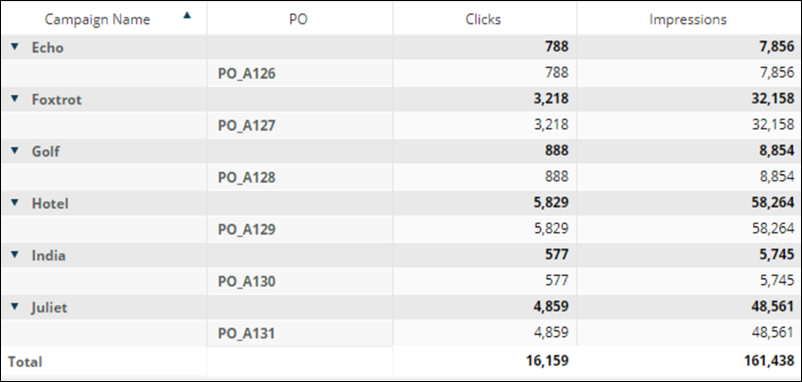802x382 pixels.
Task: Sort by the Clicks column header
Action: 483,19
